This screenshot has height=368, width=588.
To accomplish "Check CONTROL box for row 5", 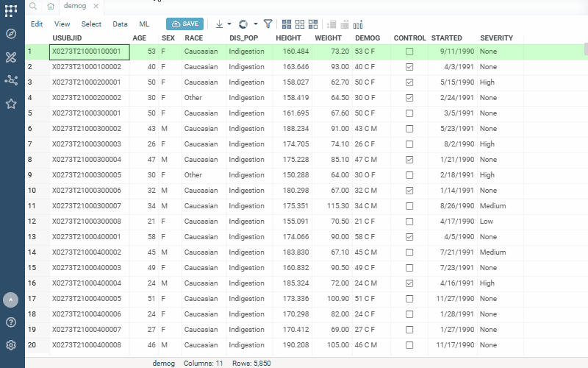I will [409, 113].
